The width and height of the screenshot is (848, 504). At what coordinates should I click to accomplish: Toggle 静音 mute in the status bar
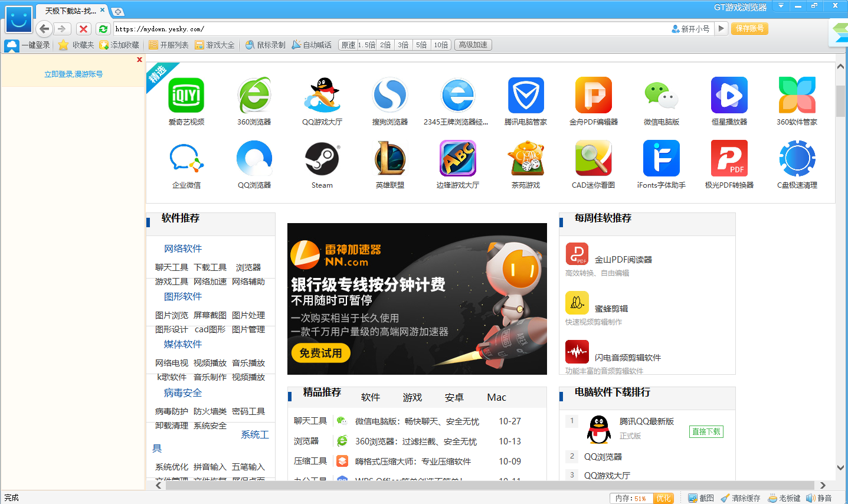tap(819, 498)
